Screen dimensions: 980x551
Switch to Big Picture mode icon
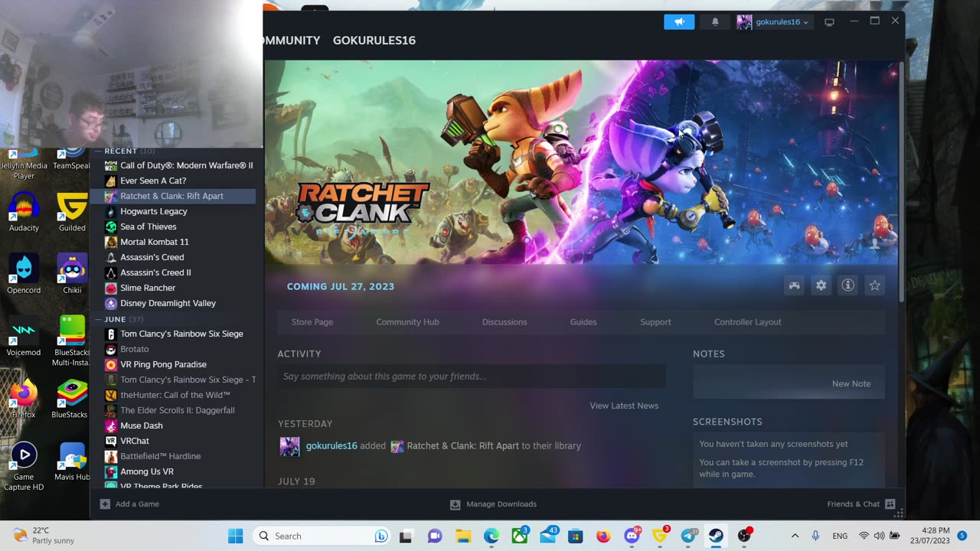[829, 22]
